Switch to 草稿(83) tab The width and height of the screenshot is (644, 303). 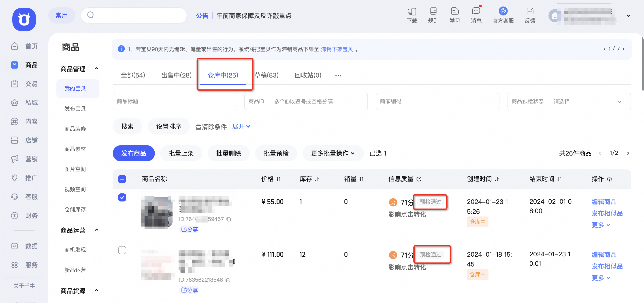pos(267,75)
